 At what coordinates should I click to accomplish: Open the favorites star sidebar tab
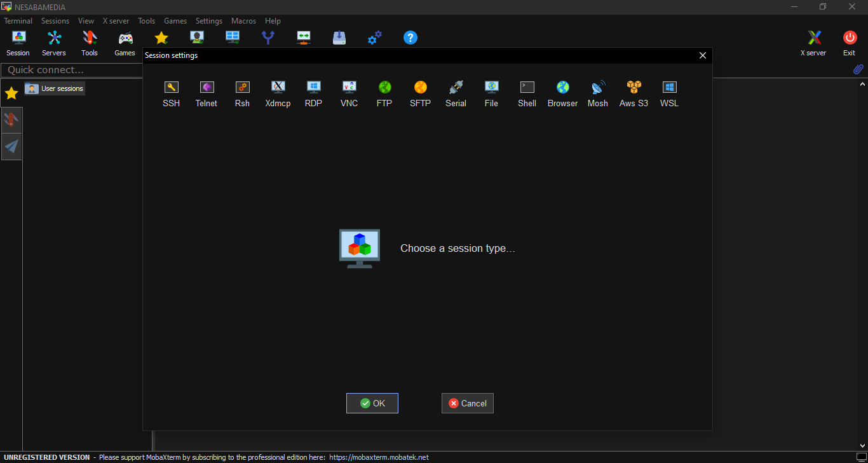[11, 93]
